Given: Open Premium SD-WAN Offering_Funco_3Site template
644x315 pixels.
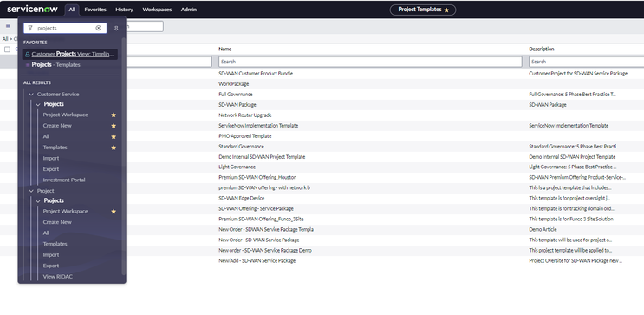Looking at the screenshot, I should tap(261, 220).
